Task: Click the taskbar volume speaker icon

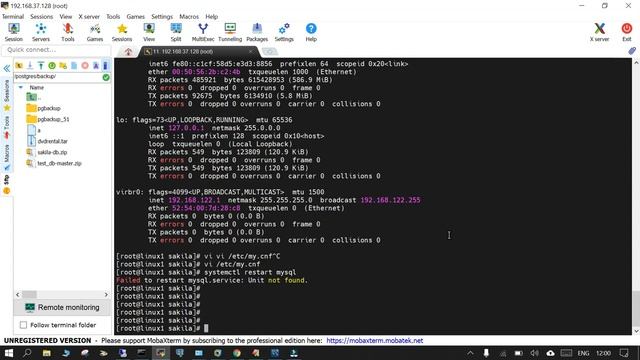Action: point(534,353)
